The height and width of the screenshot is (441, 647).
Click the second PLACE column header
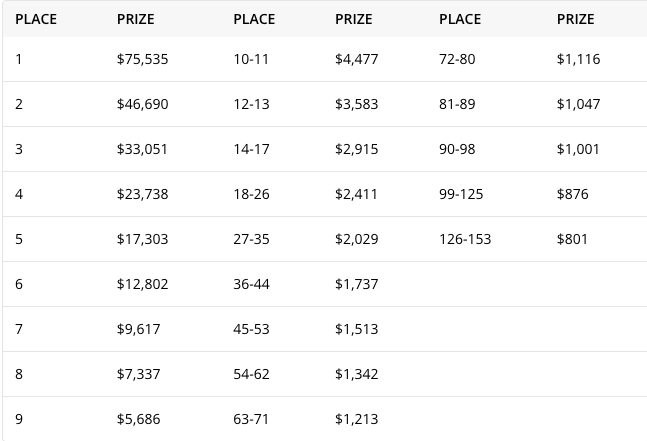click(x=254, y=19)
